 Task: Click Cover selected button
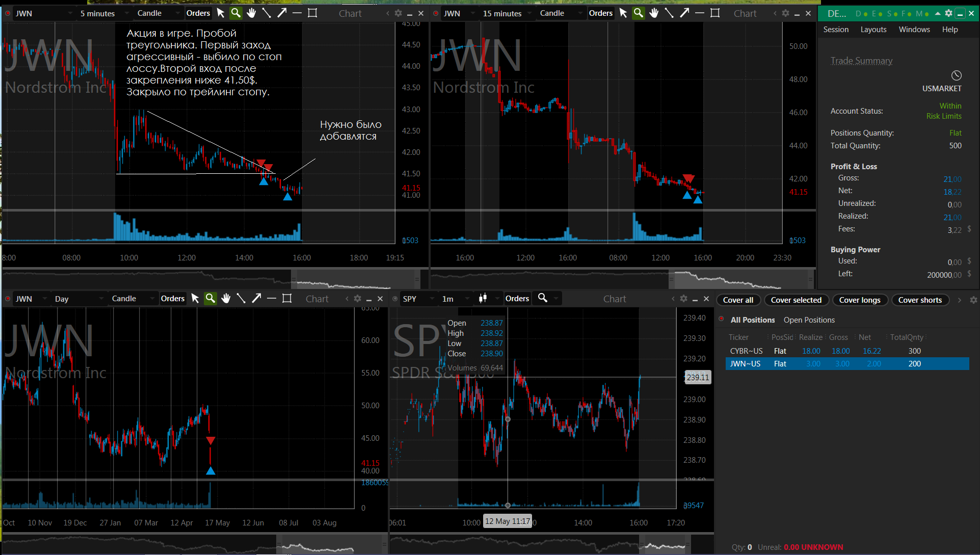[x=796, y=300]
